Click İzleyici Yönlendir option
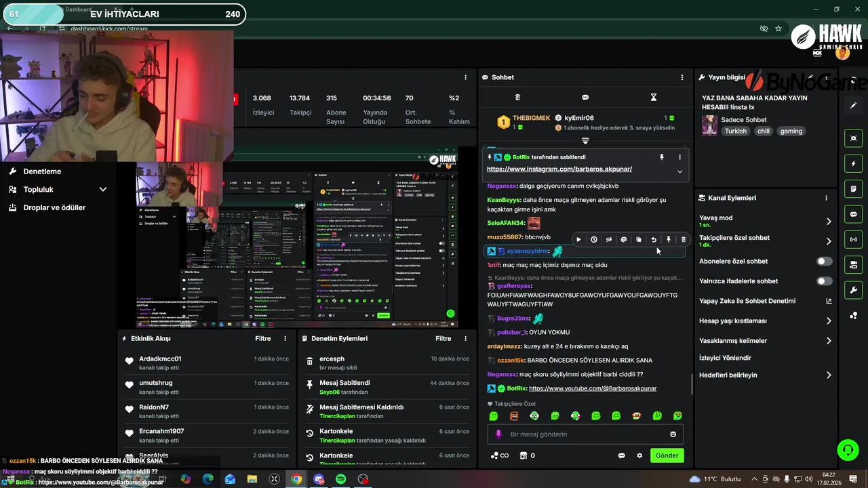 click(x=725, y=358)
